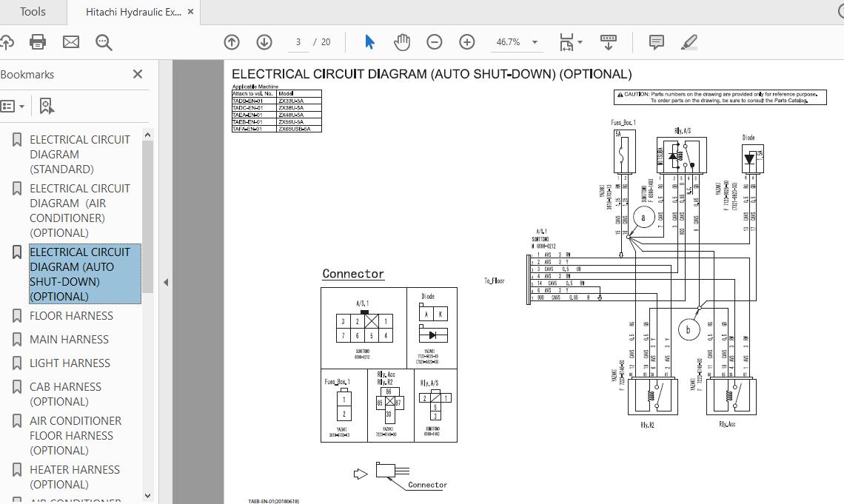Switch to the Tools tab
Viewport: 844px width, 504px height.
point(33,12)
